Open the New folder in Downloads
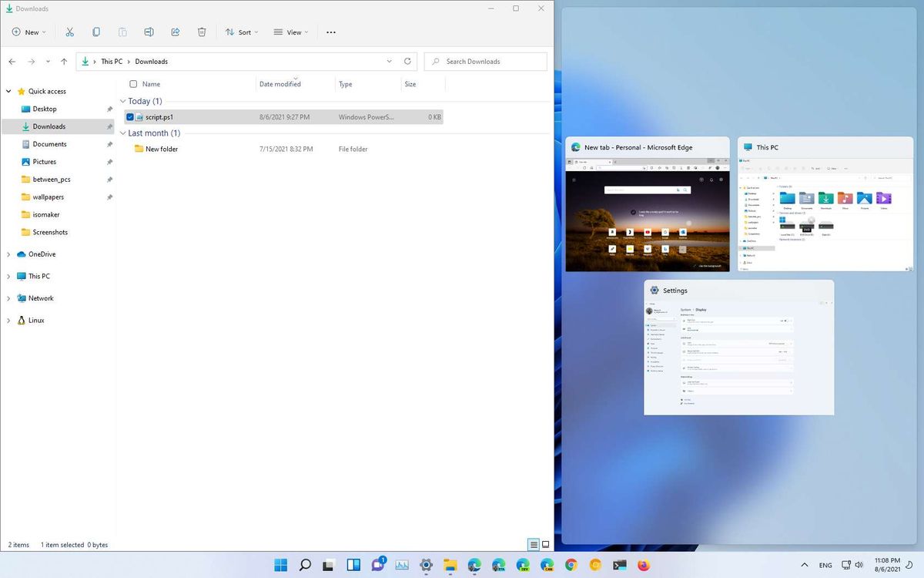This screenshot has width=924, height=578. [163, 149]
